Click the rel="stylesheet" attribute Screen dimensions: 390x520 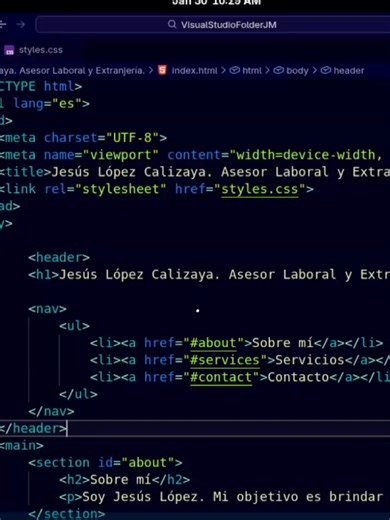pyautogui.click(x=105, y=189)
